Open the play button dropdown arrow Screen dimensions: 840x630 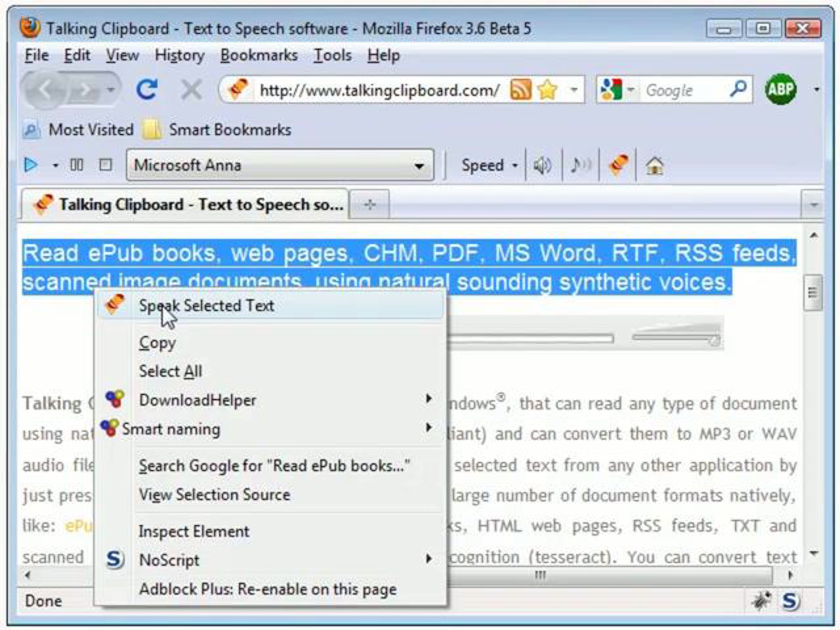point(55,165)
